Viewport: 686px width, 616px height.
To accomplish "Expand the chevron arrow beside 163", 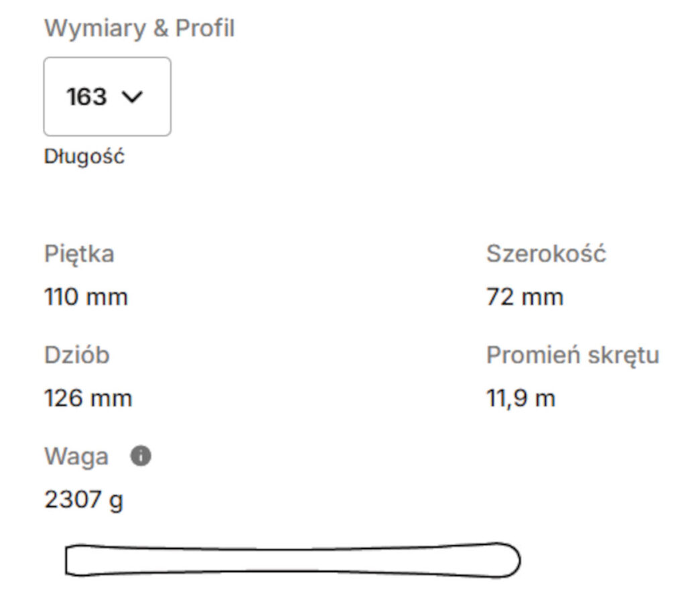I will pyautogui.click(x=133, y=97).
